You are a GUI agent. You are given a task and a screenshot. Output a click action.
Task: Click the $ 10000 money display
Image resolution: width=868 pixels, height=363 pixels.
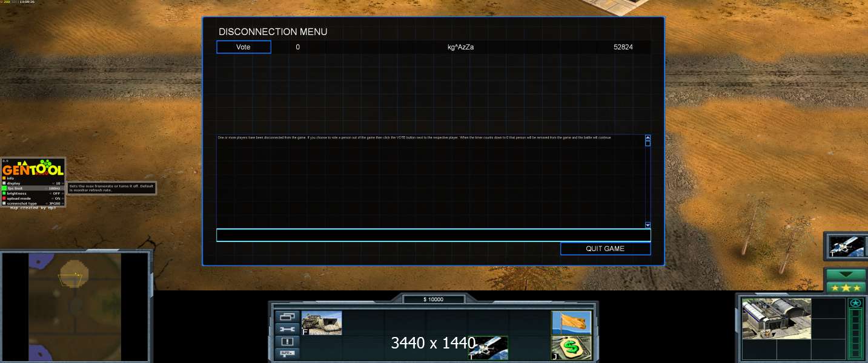click(433, 299)
